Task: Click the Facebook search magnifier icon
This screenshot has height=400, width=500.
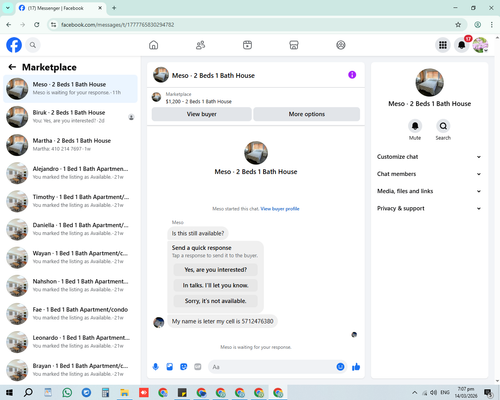Action: pos(33,45)
